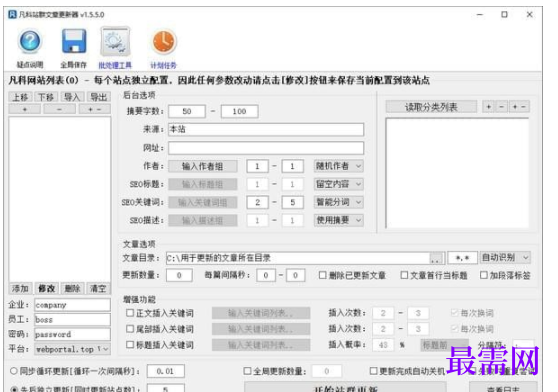Click 读取分类列表 read category list button

(x=431, y=107)
